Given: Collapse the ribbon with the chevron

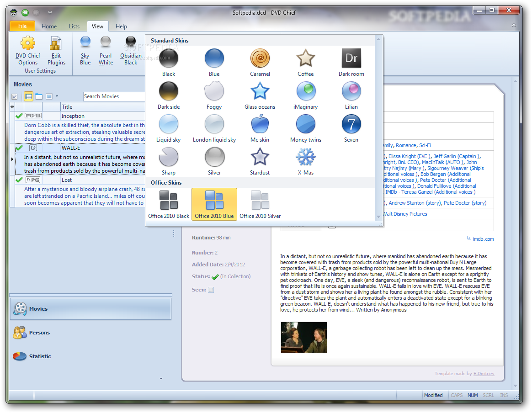Looking at the screenshot, I should [x=514, y=25].
